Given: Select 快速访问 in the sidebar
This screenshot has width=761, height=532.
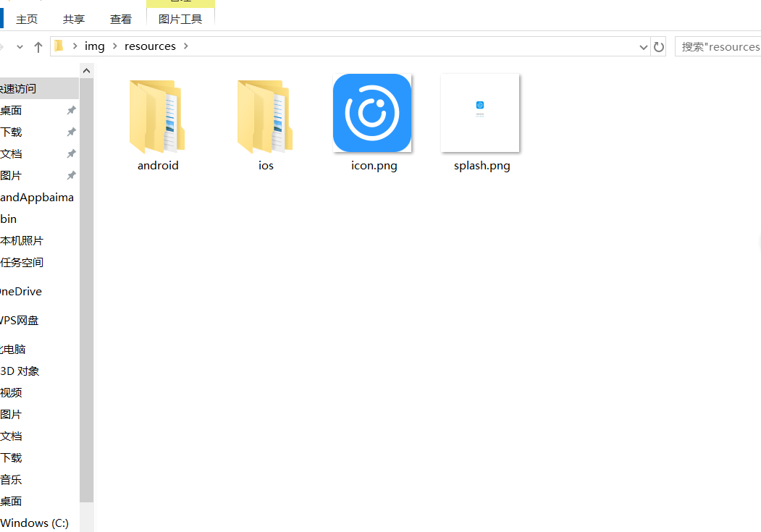Looking at the screenshot, I should click(39, 89).
